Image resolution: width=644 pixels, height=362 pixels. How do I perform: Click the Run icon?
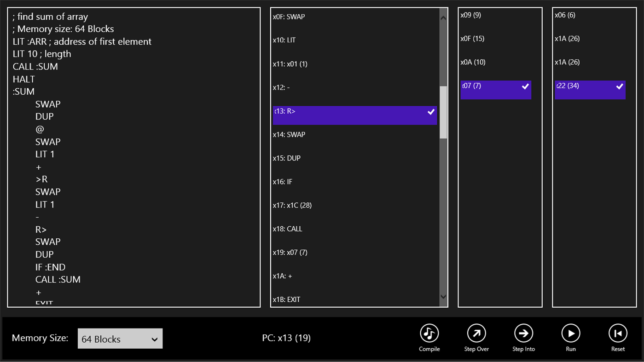[x=570, y=333]
